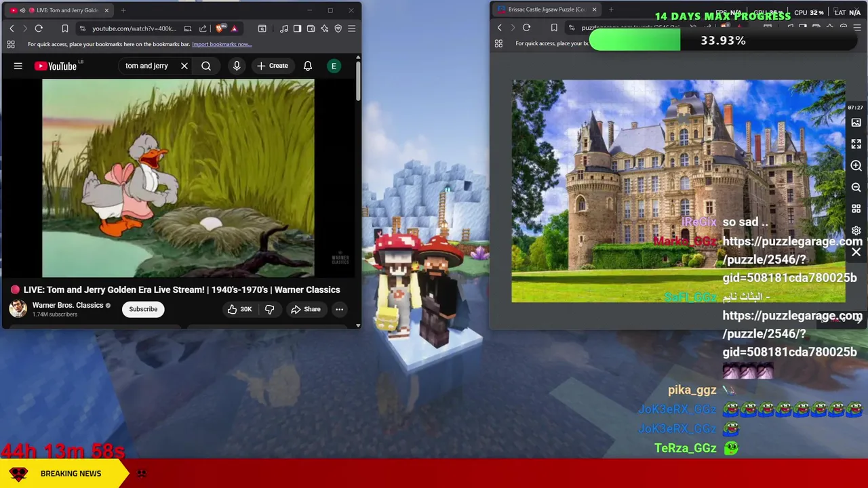The height and width of the screenshot is (488, 868).
Task: Open the music note playlist icon
Action: (x=283, y=28)
